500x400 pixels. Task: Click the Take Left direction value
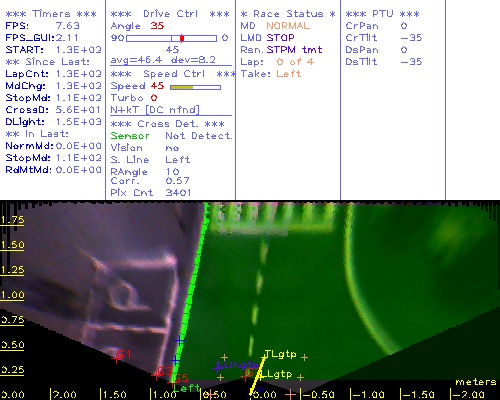coord(289,74)
